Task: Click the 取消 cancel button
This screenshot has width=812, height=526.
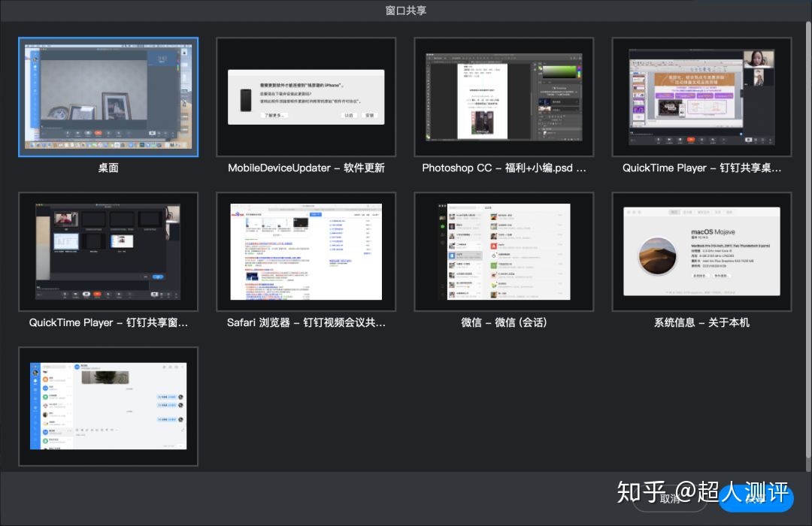Action: pyautogui.click(x=670, y=498)
